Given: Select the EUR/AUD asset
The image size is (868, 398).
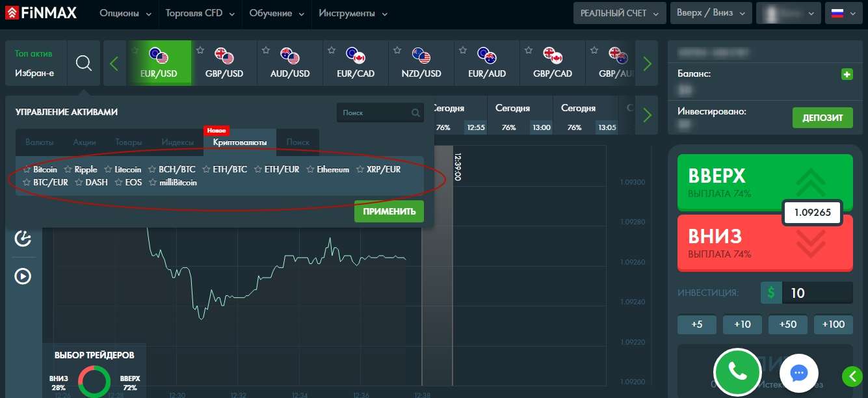Looking at the screenshot, I should click(x=487, y=63).
